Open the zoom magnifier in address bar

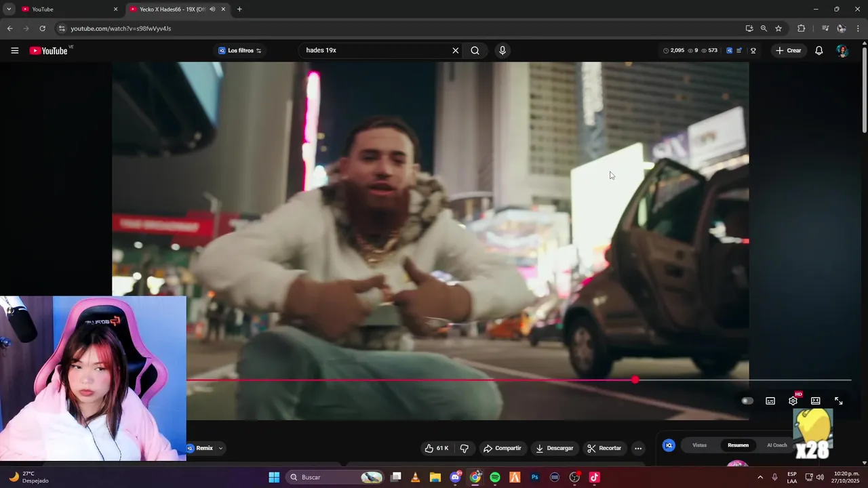tap(764, 28)
